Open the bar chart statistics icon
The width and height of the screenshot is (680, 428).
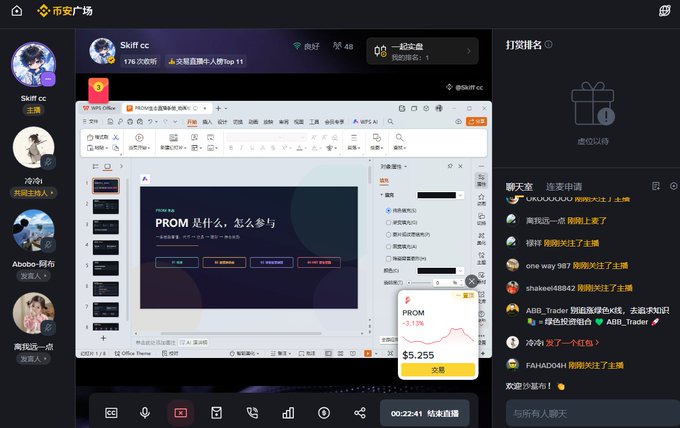coord(288,413)
